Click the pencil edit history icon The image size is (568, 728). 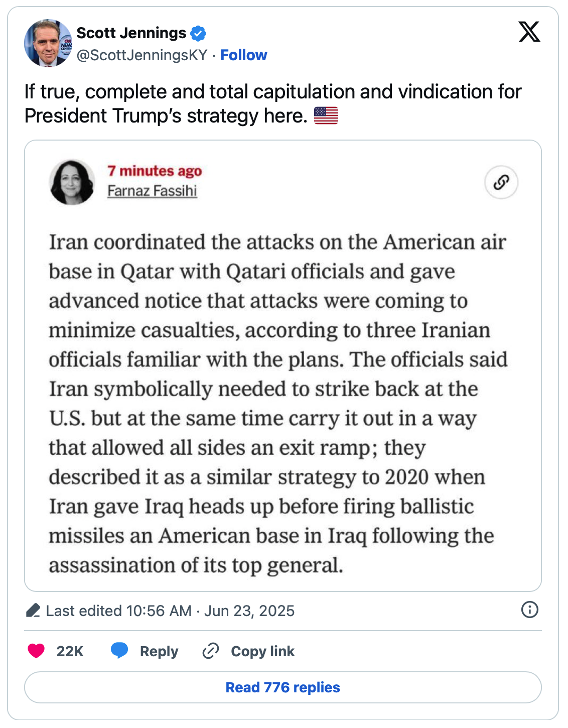tap(33, 611)
